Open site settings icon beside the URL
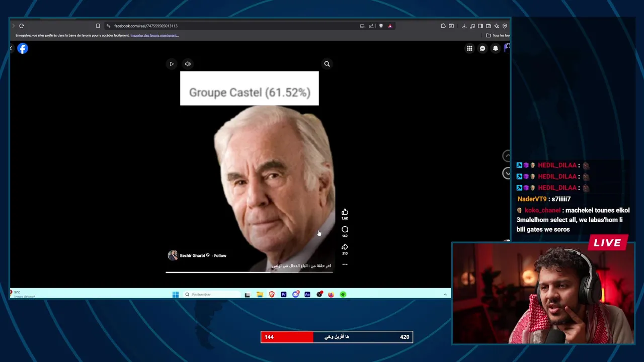The image size is (644, 362). tap(108, 26)
